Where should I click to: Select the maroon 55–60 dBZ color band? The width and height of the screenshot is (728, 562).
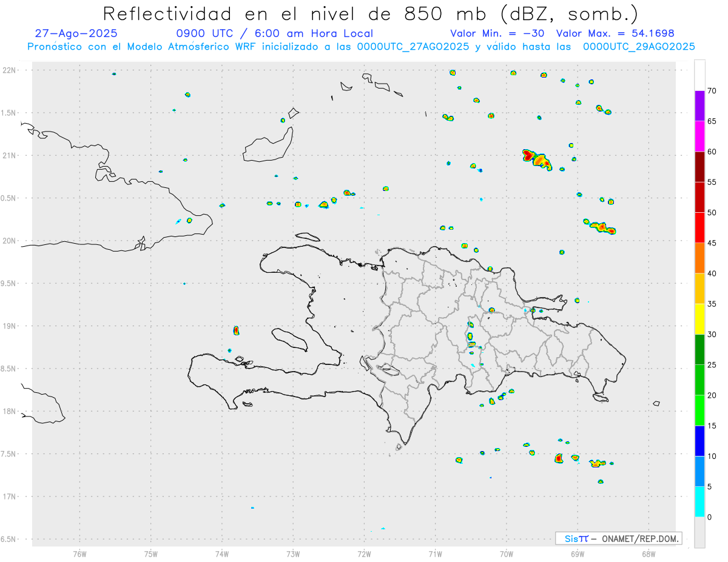(x=699, y=167)
